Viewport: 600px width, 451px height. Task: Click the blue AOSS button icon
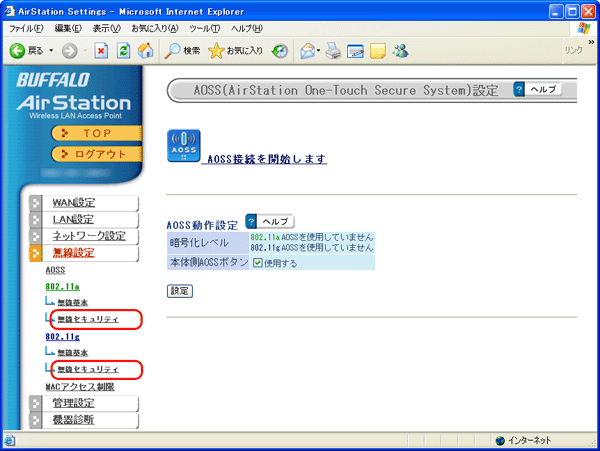184,146
